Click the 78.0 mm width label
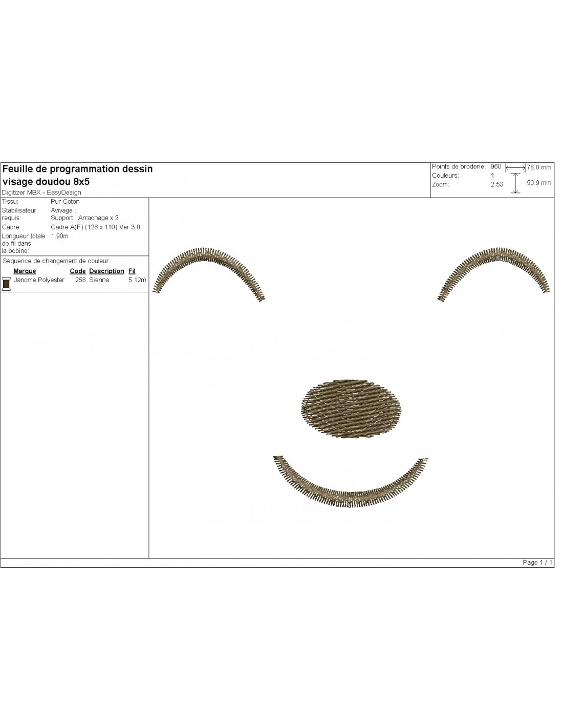 (539, 167)
